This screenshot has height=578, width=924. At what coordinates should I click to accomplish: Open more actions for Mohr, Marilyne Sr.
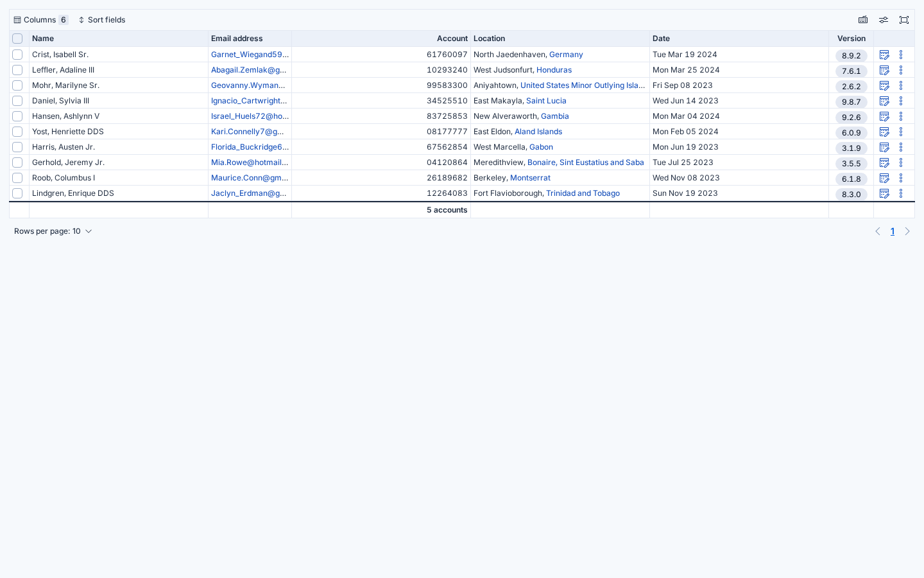(x=901, y=85)
